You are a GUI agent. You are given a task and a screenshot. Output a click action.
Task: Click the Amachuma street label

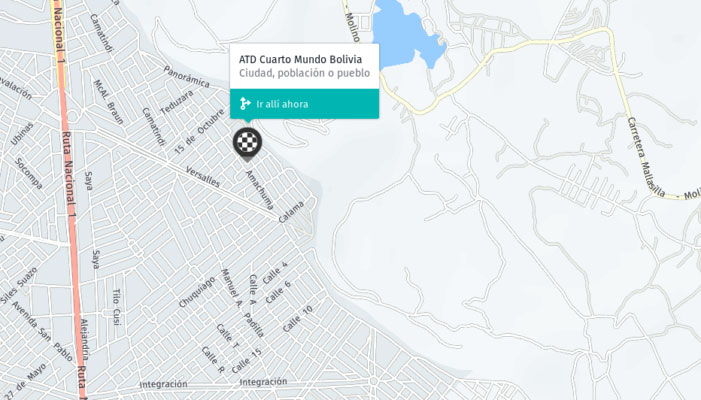[x=260, y=190]
